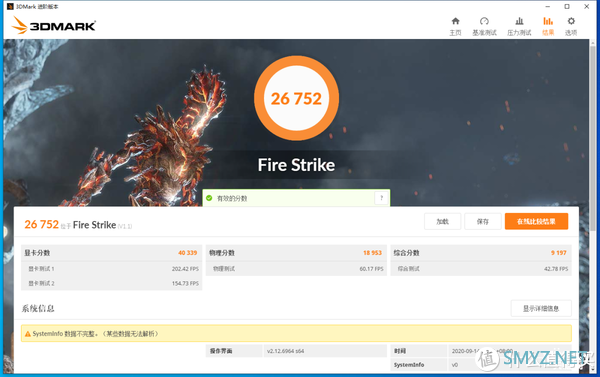600x377 pixels.
Task: Click Show details (显示详细信息) button
Action: pos(541,308)
